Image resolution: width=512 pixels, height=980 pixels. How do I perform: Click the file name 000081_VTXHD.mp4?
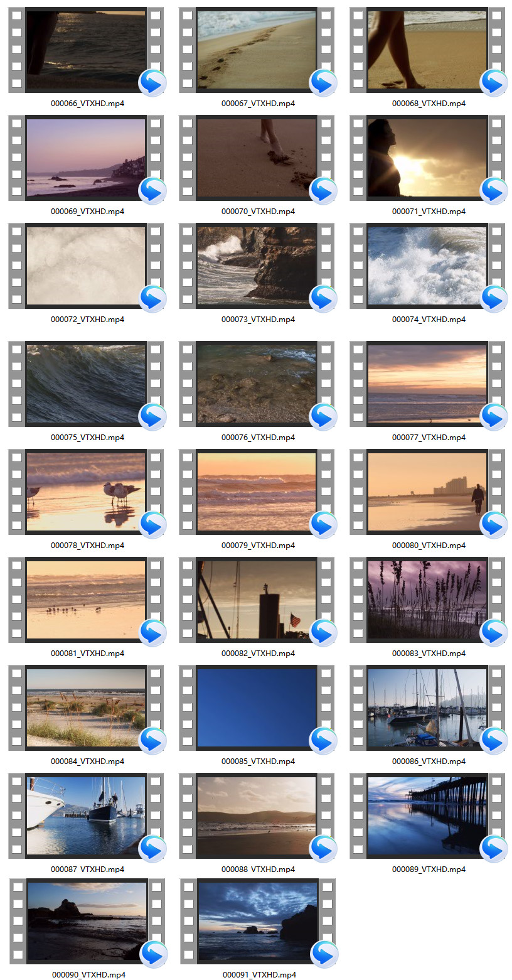(x=87, y=654)
